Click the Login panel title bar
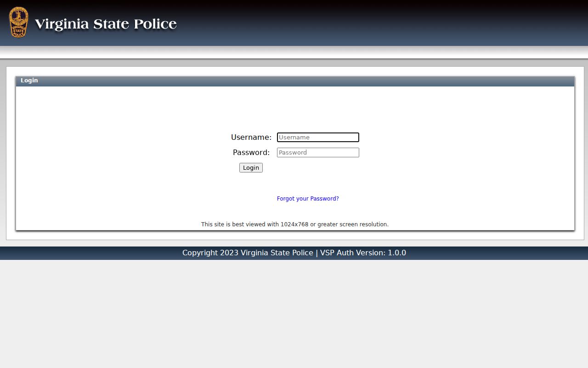This screenshot has height=368, width=588. tap(295, 81)
